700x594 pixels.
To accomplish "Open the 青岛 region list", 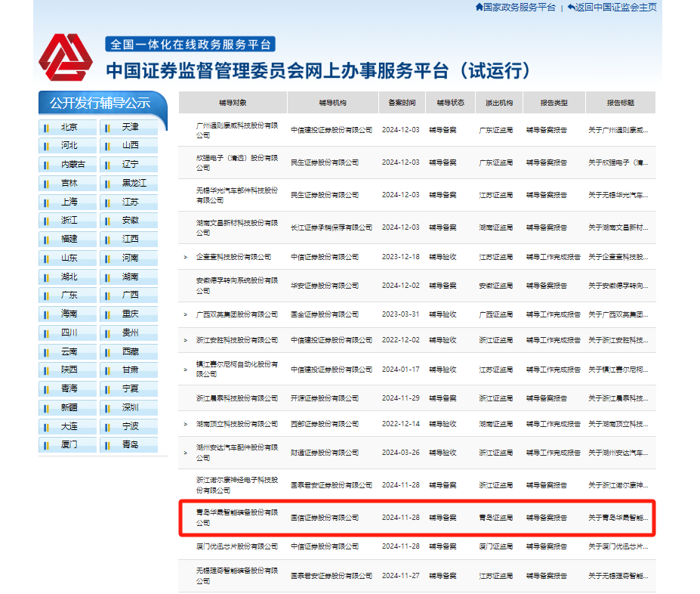I will (x=129, y=445).
